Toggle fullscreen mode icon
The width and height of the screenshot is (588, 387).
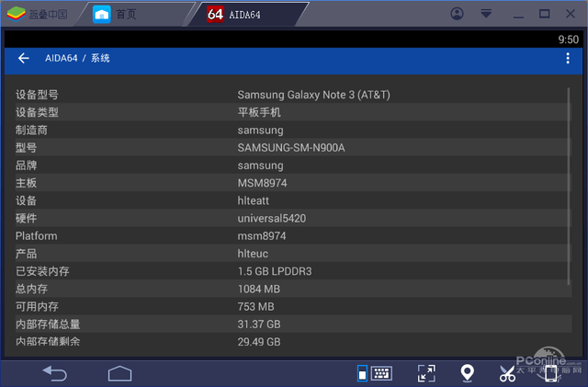pyautogui.click(x=426, y=373)
